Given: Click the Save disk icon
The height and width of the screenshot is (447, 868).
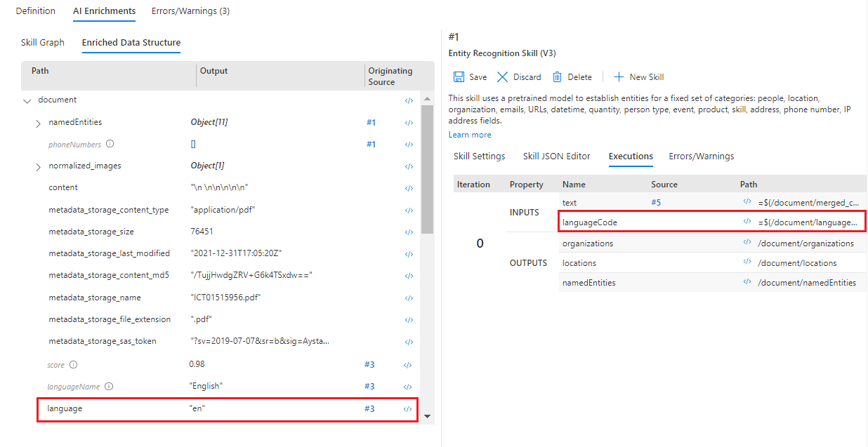Looking at the screenshot, I should [x=459, y=77].
